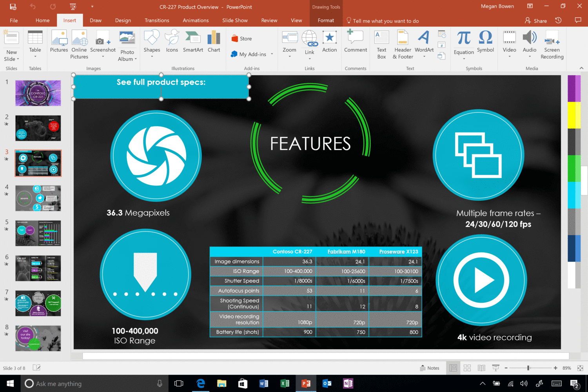Click the Share button
The image size is (588, 392).
click(536, 20)
